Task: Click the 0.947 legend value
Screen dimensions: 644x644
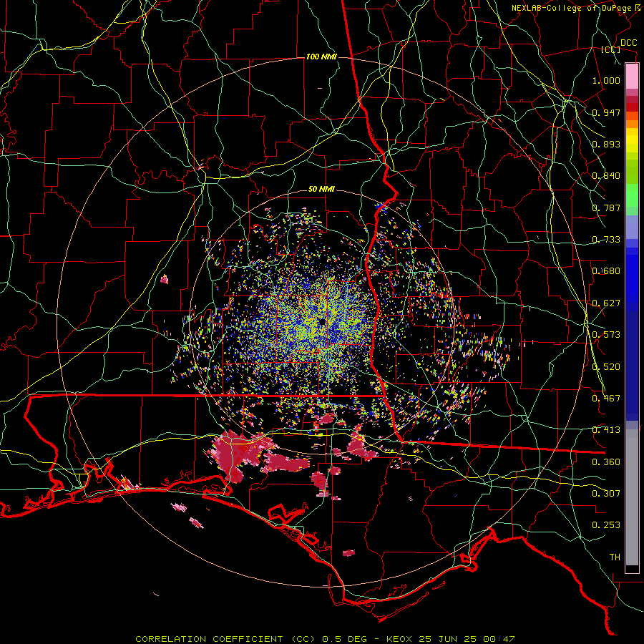Action: click(x=606, y=112)
